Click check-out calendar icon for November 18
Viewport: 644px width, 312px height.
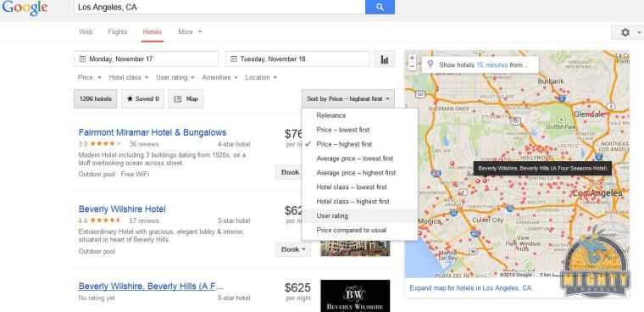pyautogui.click(x=234, y=59)
